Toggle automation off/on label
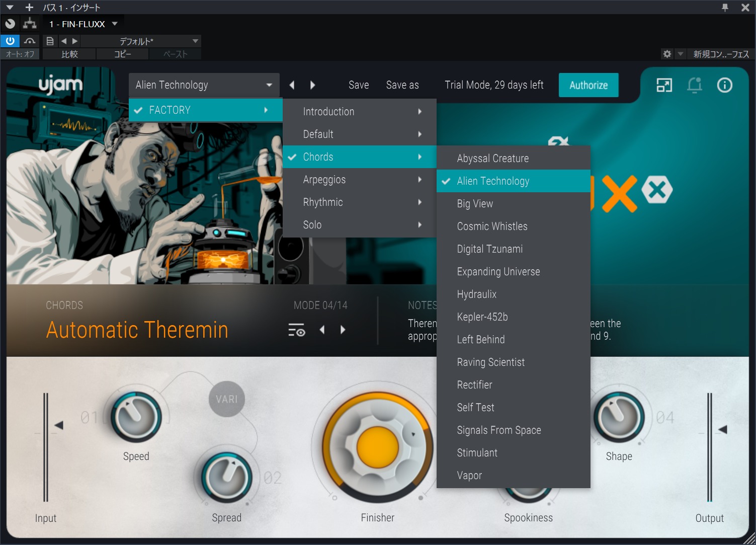756x545 pixels. click(20, 54)
